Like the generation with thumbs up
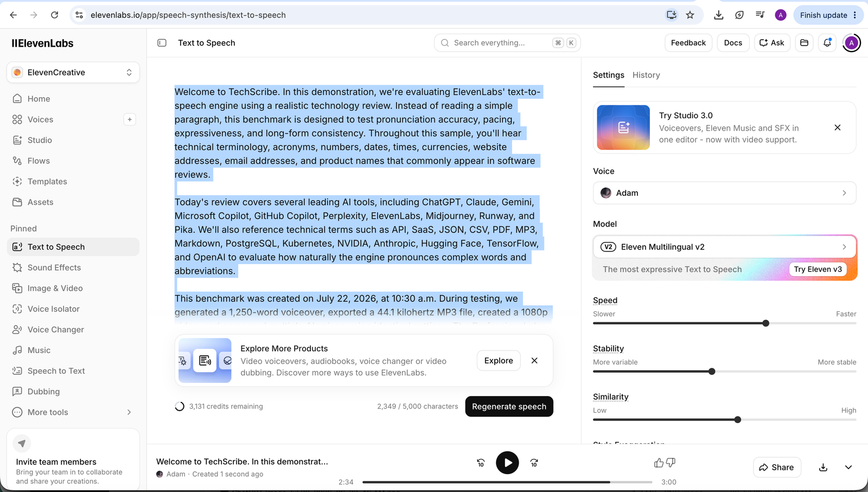 [x=659, y=463]
